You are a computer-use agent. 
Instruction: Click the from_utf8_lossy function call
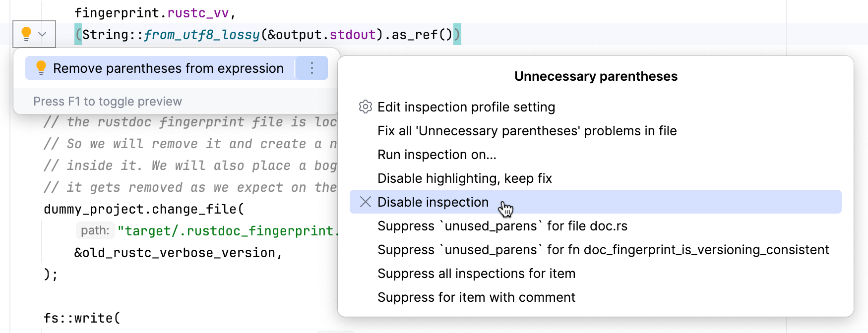pyautogui.click(x=201, y=35)
